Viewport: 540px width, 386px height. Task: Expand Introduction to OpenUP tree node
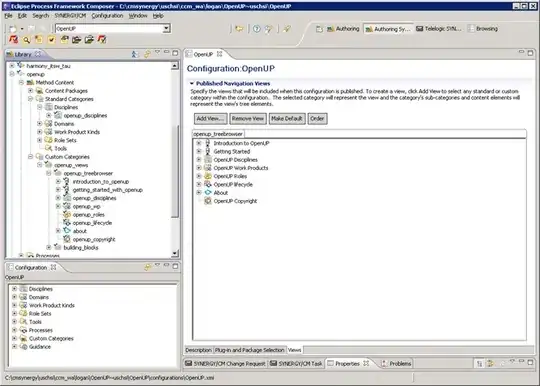tap(199, 143)
